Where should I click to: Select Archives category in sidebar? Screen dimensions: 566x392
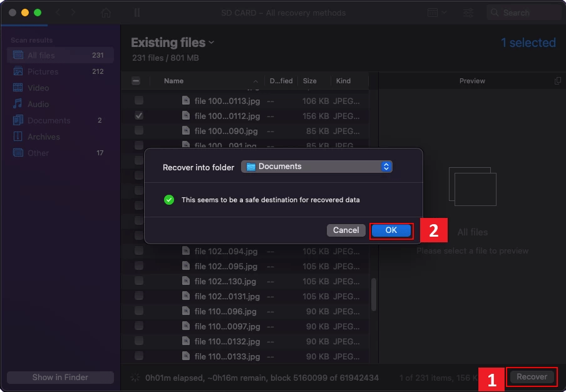[60, 137]
